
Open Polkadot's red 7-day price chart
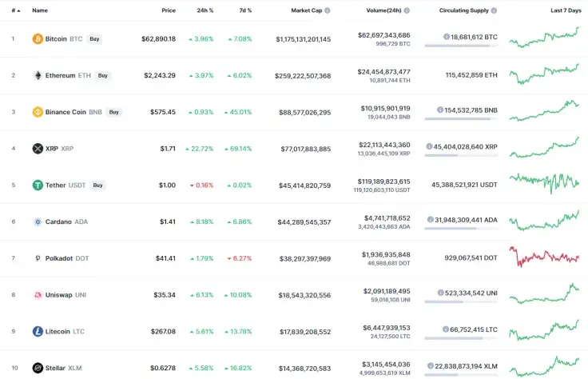(544, 258)
